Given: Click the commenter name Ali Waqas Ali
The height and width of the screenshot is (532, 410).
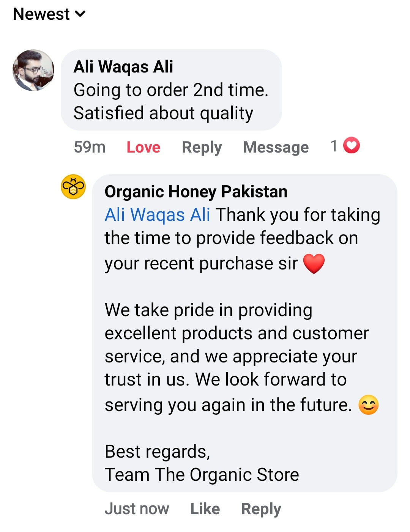Looking at the screenshot, I should click(x=123, y=67).
